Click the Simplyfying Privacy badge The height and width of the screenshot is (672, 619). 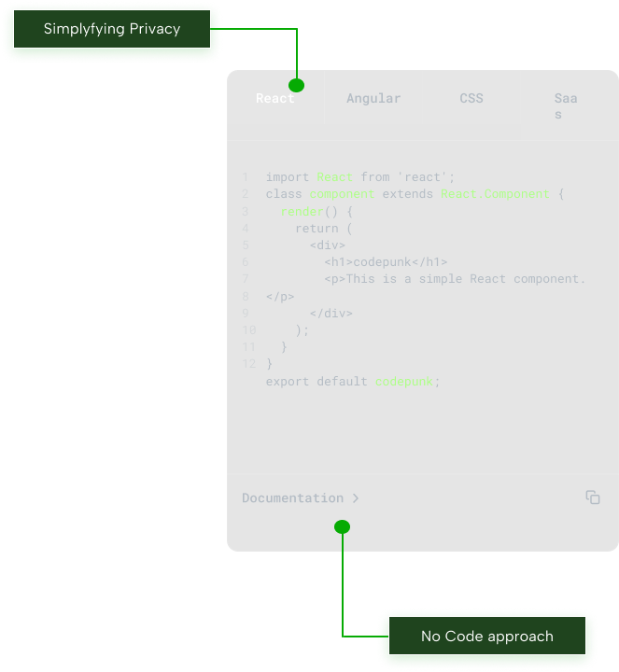(112, 29)
